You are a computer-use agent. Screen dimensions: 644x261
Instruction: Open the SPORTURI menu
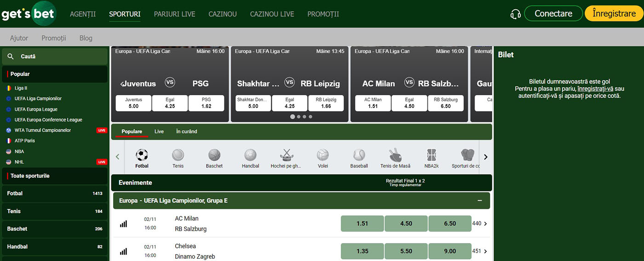(x=125, y=14)
